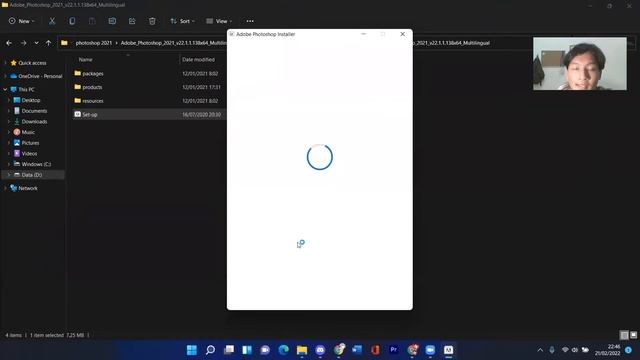The height and width of the screenshot is (360, 640).
Task: Open Widgets from the taskbar
Action: (x=247, y=350)
